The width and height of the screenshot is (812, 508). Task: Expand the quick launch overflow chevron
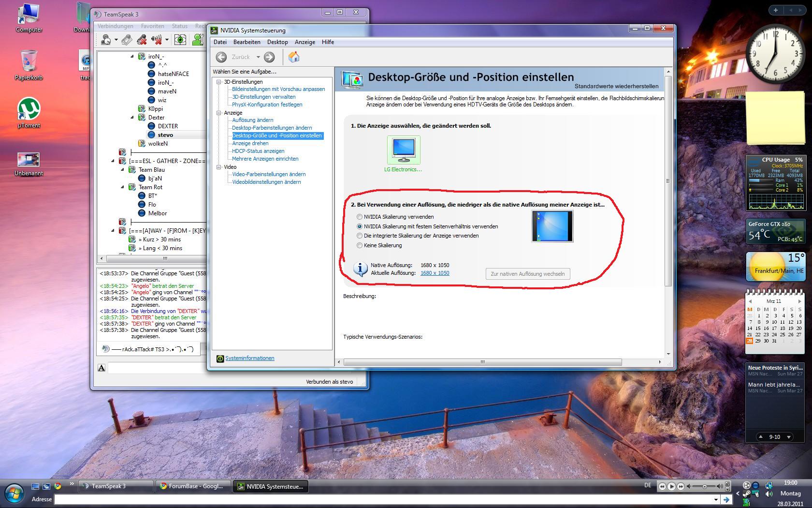(x=72, y=484)
